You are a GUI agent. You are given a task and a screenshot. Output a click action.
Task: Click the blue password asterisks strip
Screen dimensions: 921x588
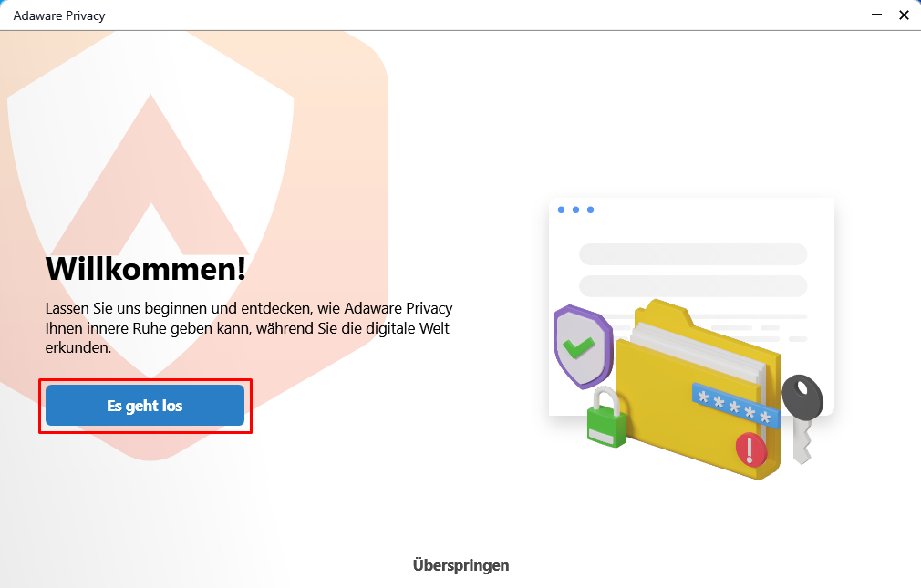click(x=735, y=406)
